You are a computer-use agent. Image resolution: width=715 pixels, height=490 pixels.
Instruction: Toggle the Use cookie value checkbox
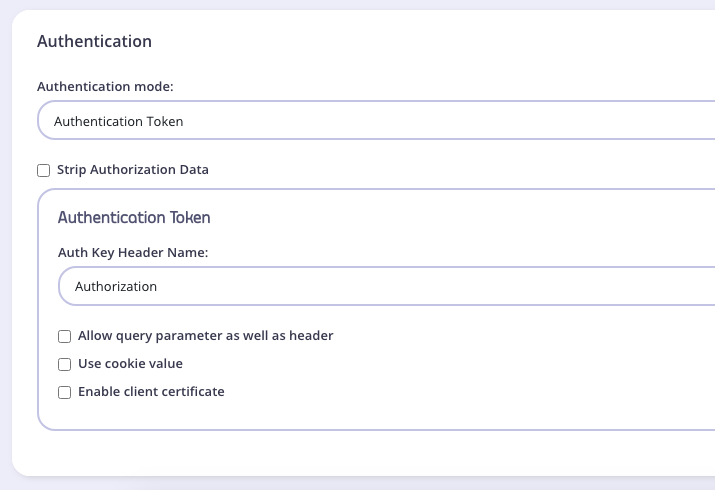[65, 364]
